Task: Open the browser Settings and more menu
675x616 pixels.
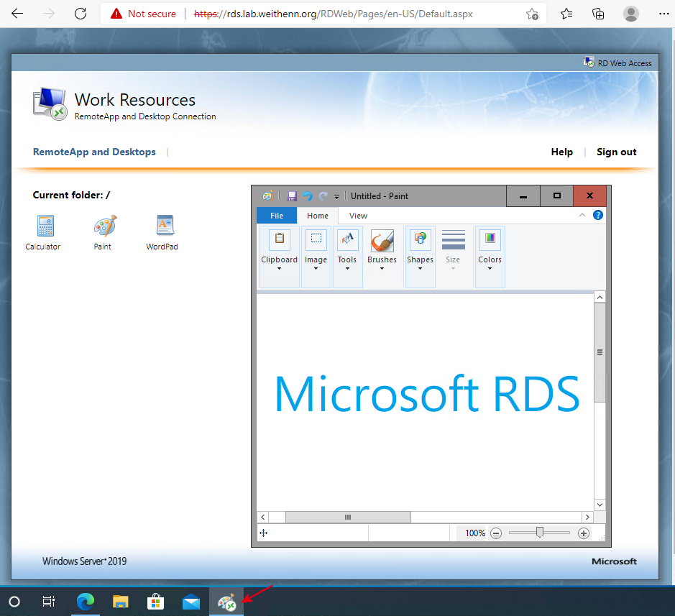Action: (663, 14)
